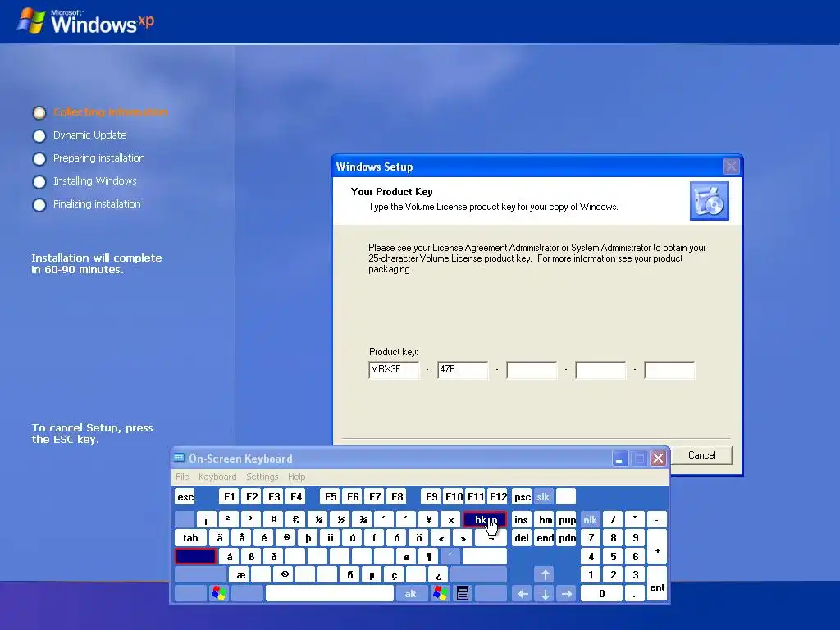Click the inverted question mark ¿ key
The image size is (840, 630).
tap(438, 575)
